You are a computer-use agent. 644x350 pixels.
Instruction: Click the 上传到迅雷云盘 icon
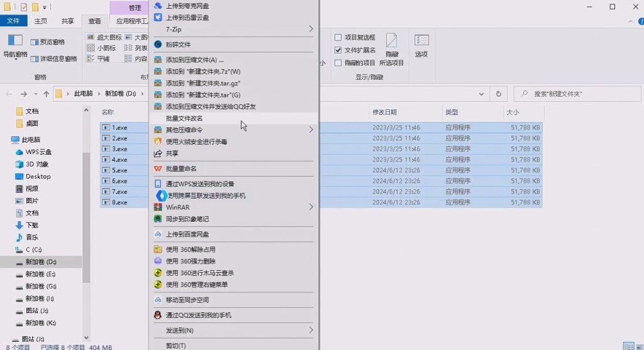(158, 18)
